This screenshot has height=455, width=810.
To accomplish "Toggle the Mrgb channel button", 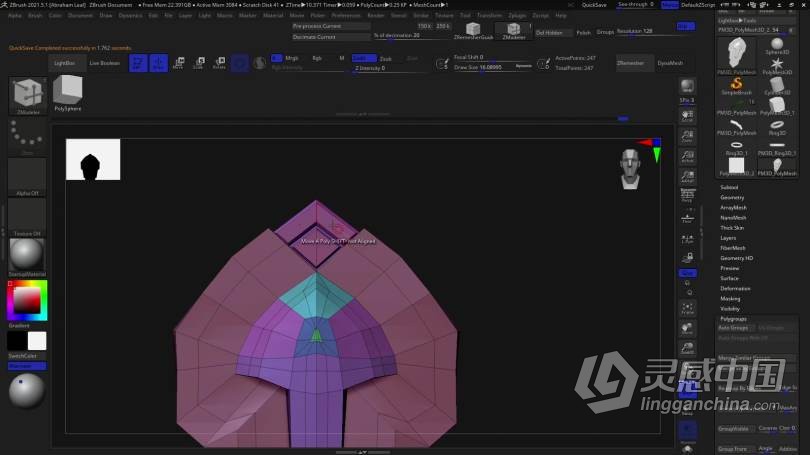I will click(291, 58).
